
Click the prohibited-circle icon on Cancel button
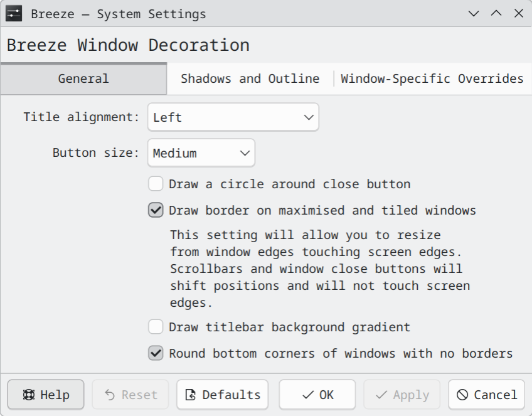point(462,395)
